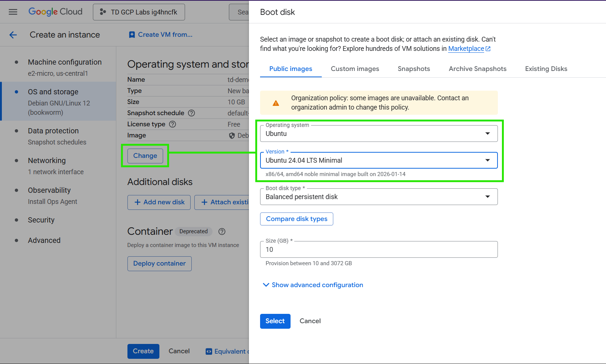The width and height of the screenshot is (606, 364).
Task: Click the Size (GB) input field
Action: 379,249
